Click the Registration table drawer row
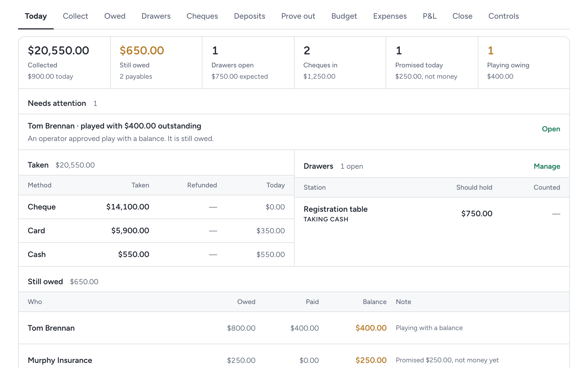The width and height of the screenshot is (588, 368). [x=432, y=214]
